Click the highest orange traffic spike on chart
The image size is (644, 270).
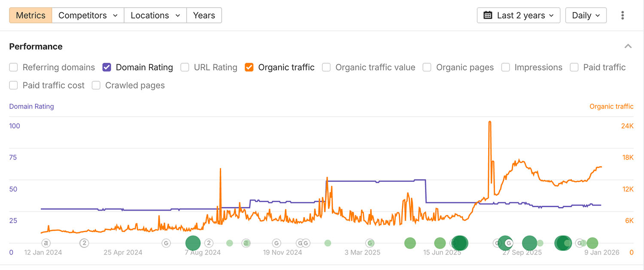coord(490,123)
